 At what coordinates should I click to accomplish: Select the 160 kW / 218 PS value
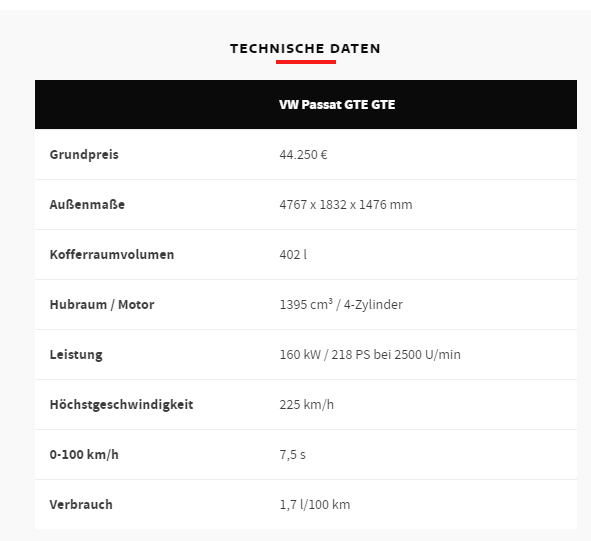point(325,354)
